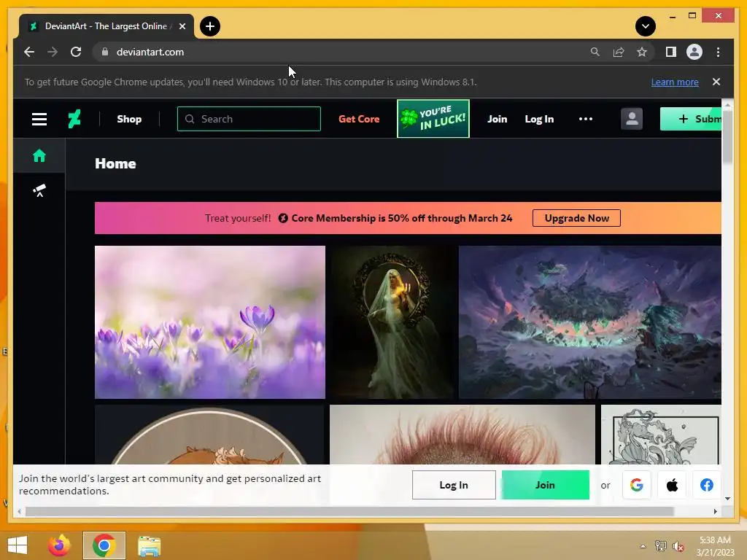Click the Upgrade Now button
Image resolution: width=747 pixels, height=560 pixels.
(x=576, y=218)
